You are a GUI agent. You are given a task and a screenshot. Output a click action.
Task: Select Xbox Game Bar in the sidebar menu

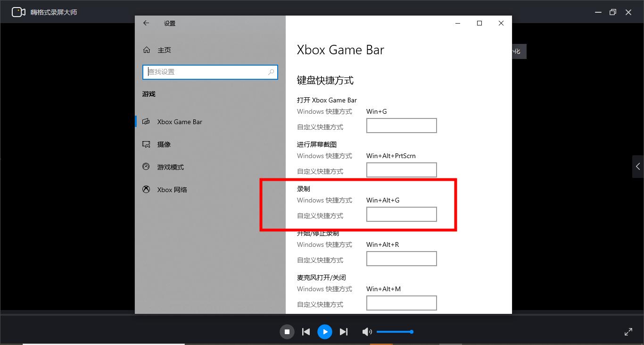pos(179,121)
